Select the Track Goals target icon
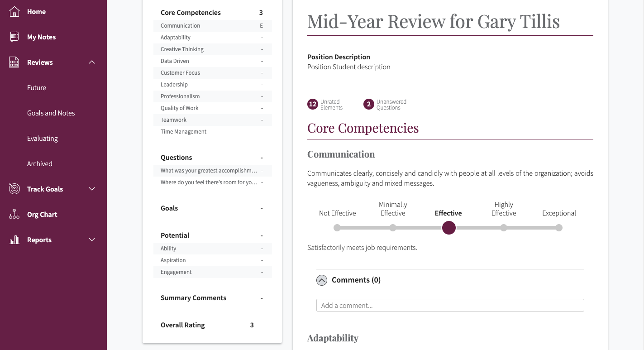The image size is (644, 350). click(14, 189)
